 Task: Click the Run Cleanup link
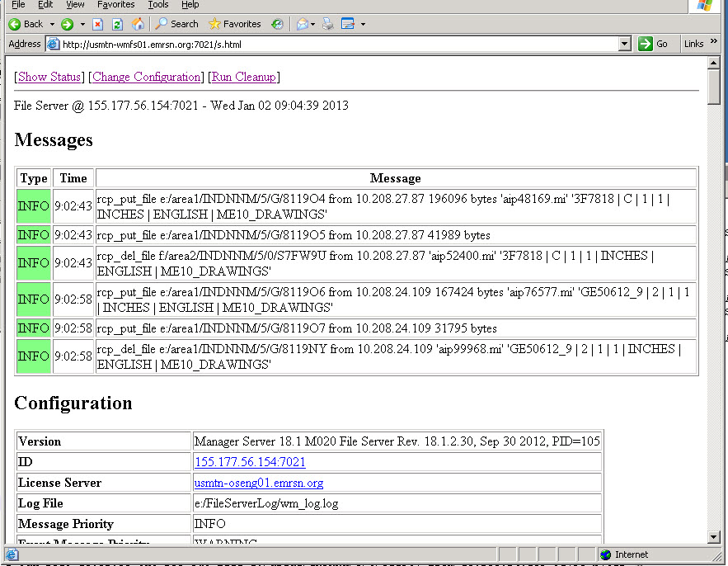[x=243, y=77]
